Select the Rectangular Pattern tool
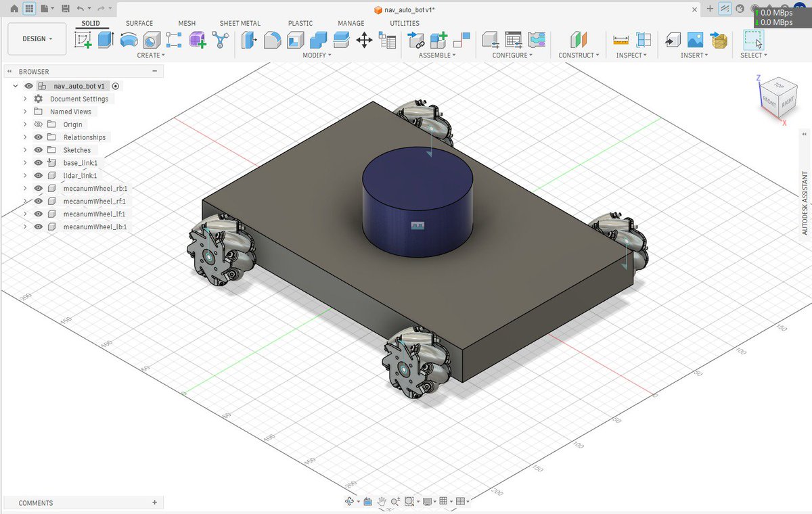The image size is (812, 514). (x=174, y=40)
